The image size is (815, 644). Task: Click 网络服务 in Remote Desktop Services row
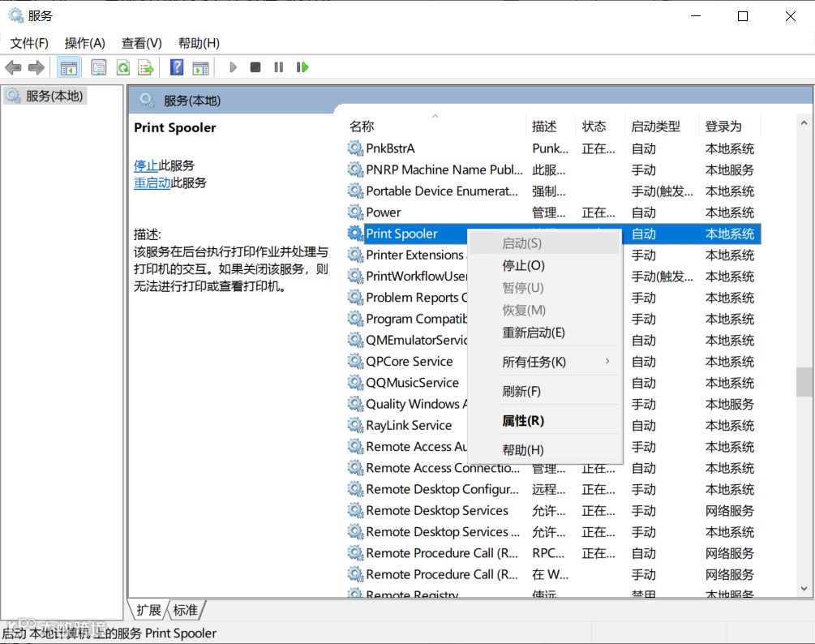(729, 511)
